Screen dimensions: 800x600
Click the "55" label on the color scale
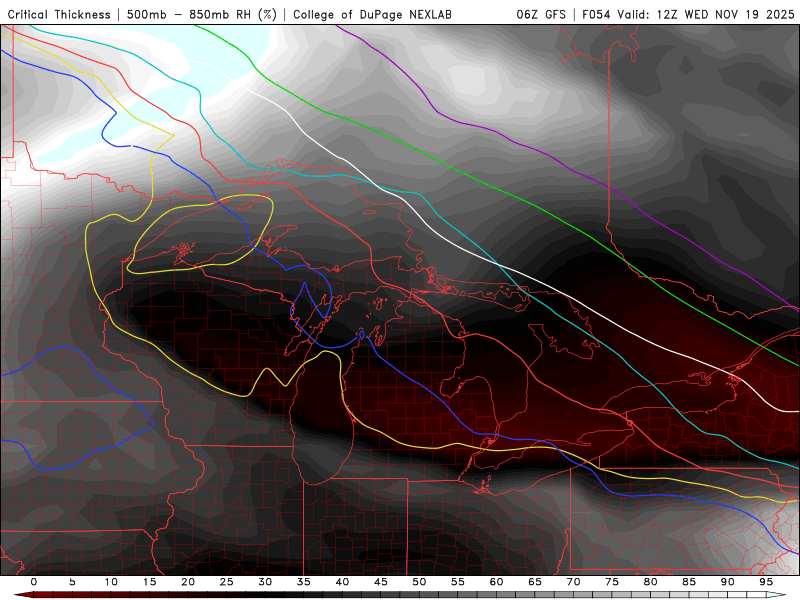(458, 582)
